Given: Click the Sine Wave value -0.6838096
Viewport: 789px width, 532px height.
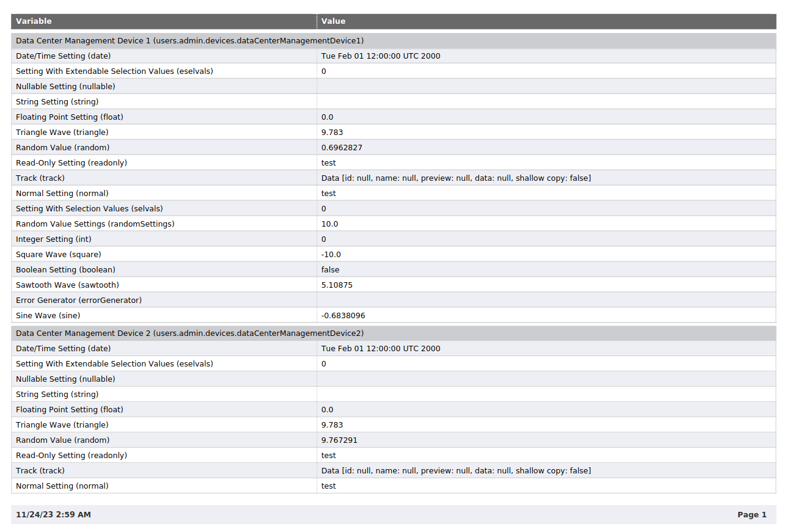Looking at the screenshot, I should tap(343, 316).
